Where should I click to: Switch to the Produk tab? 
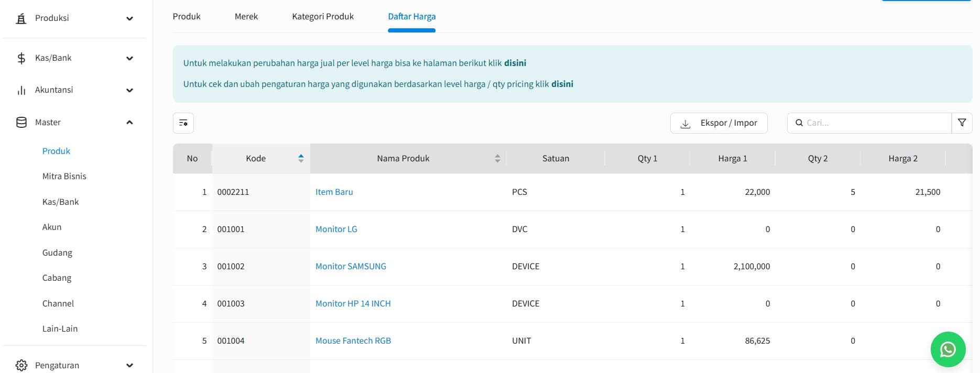pos(187,17)
